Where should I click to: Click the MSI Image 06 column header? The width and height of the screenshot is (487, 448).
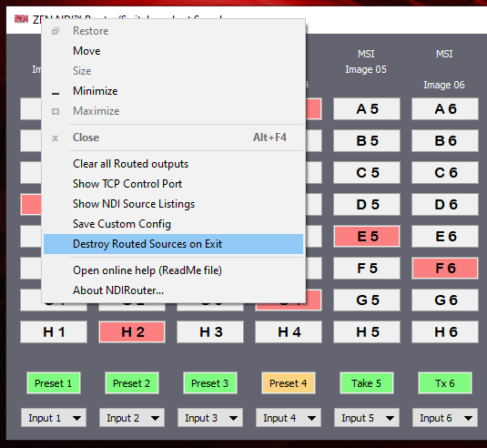pos(444,69)
